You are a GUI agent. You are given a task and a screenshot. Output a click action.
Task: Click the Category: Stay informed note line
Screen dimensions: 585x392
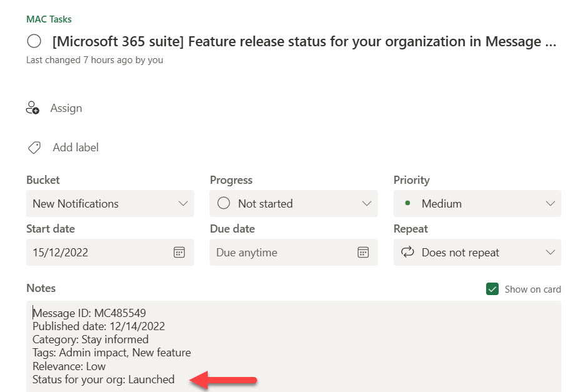[90, 339]
